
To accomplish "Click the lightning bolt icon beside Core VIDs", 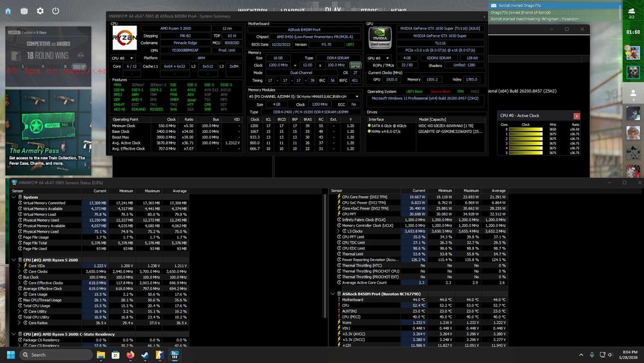I will click(x=26, y=266).
